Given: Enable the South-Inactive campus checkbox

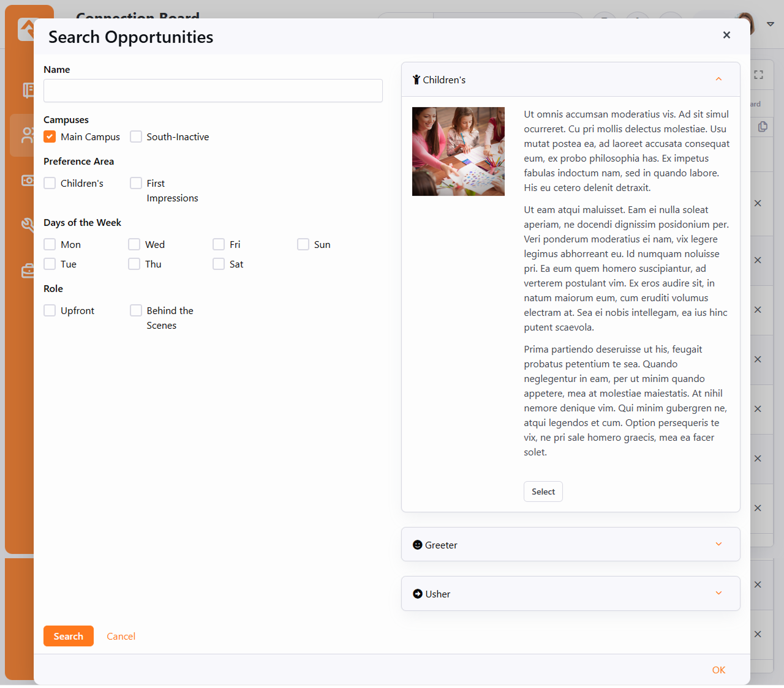Looking at the screenshot, I should 136,136.
